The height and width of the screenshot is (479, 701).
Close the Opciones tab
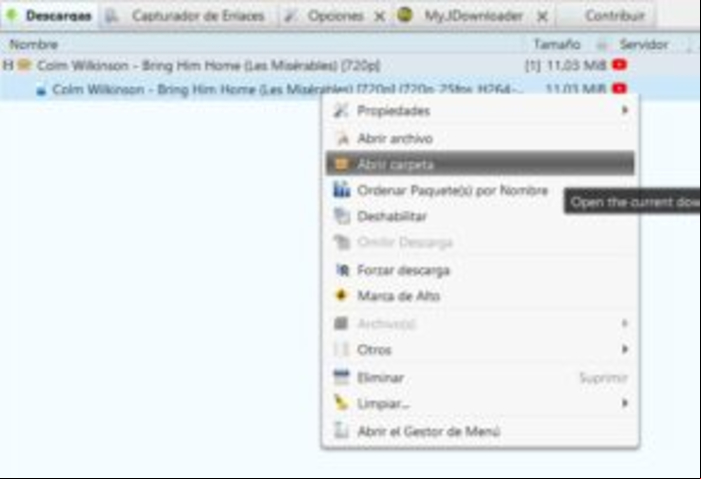[x=380, y=17]
